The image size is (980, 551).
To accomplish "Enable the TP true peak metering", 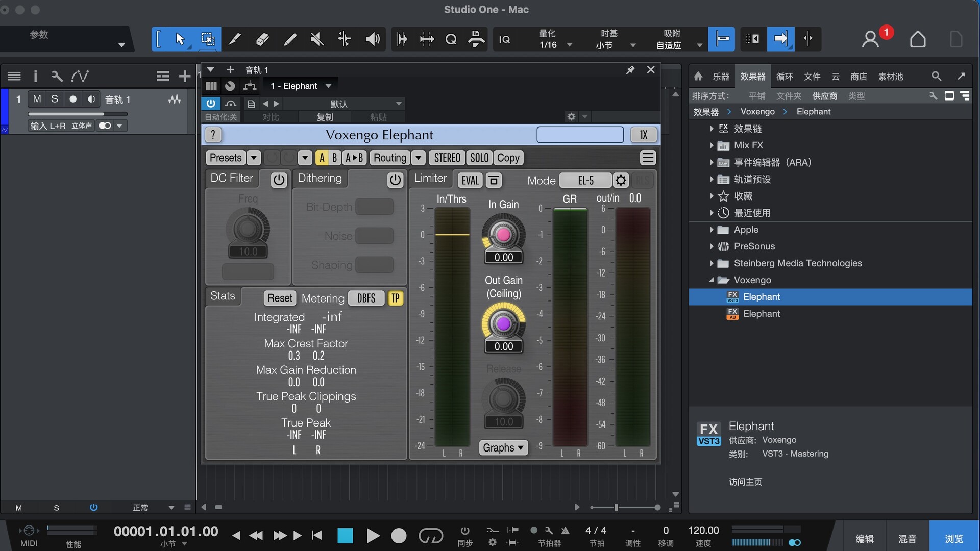I will 396,298.
